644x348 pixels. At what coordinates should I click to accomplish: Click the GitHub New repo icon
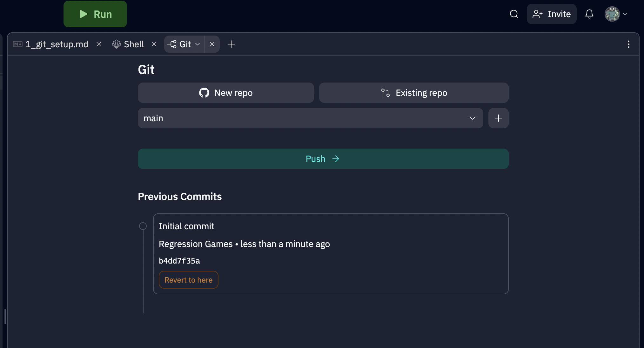point(204,93)
